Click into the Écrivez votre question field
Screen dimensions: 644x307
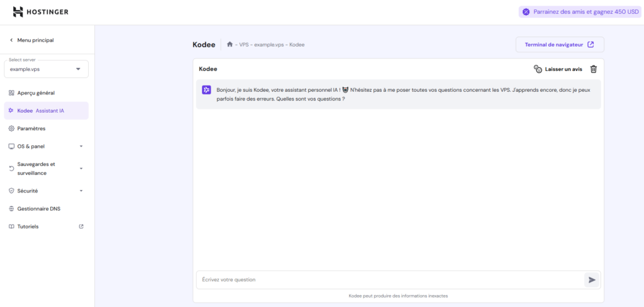pos(389,279)
